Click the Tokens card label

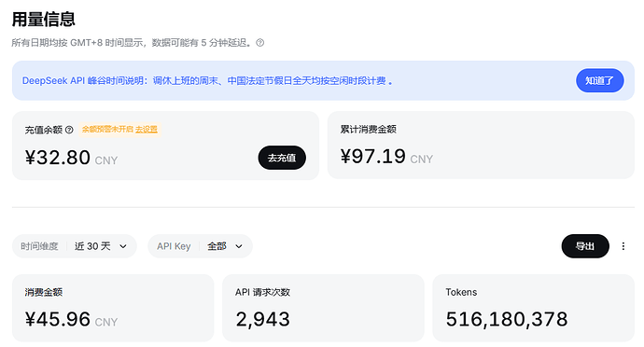[x=461, y=292]
